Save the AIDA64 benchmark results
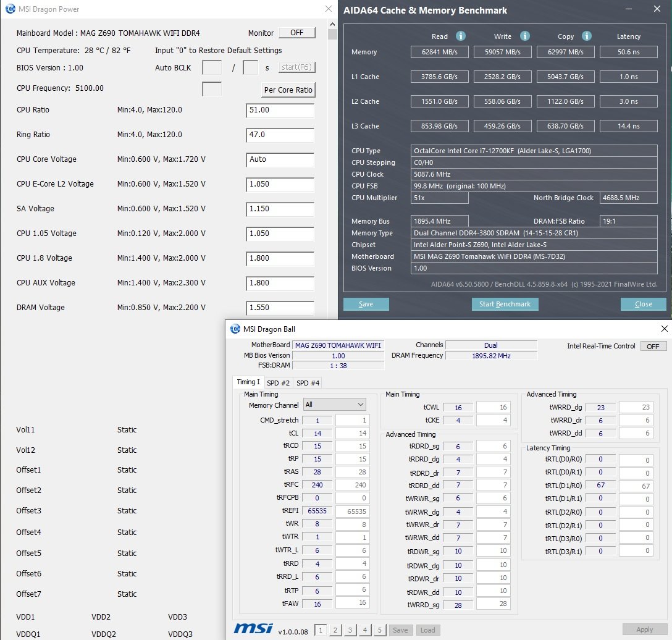 click(x=366, y=304)
